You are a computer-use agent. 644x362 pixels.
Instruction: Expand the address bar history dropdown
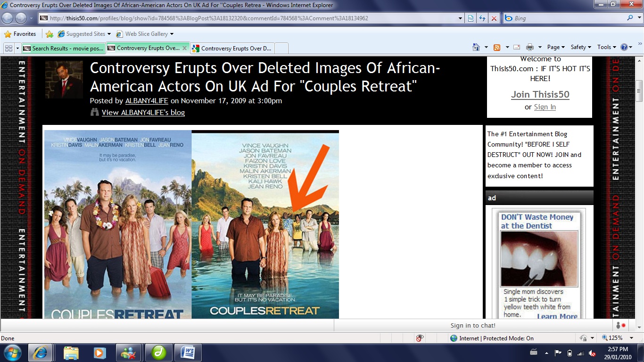pyautogui.click(x=461, y=18)
